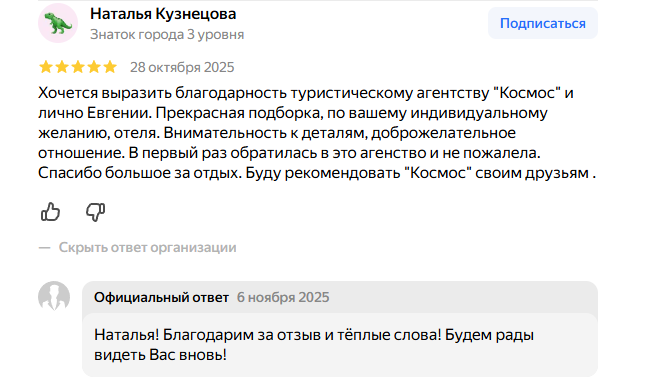Viewport: 662px width, 387px height.
Task: Collapse via Скрыть ответ организации
Action: pyautogui.click(x=147, y=247)
